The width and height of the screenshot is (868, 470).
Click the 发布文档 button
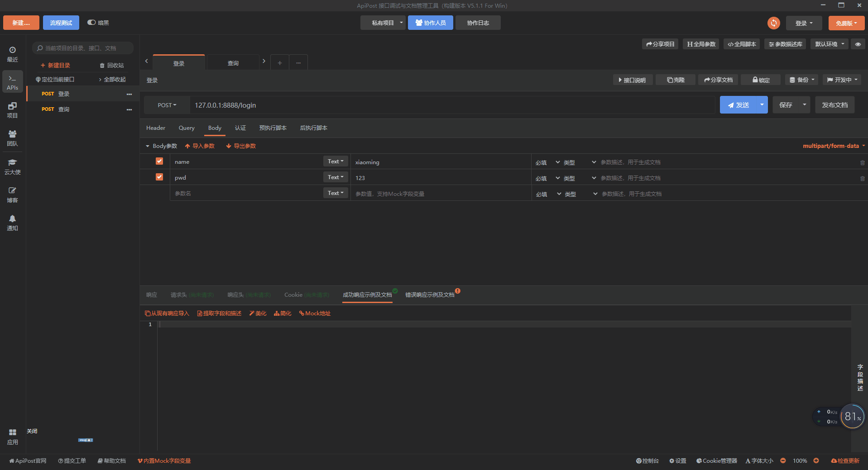click(x=835, y=105)
